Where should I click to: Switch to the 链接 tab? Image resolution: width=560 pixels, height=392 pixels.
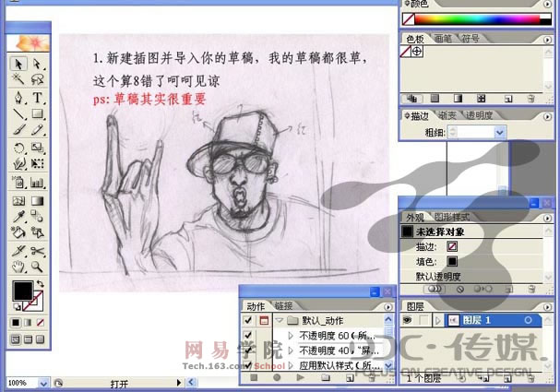pyautogui.click(x=283, y=306)
